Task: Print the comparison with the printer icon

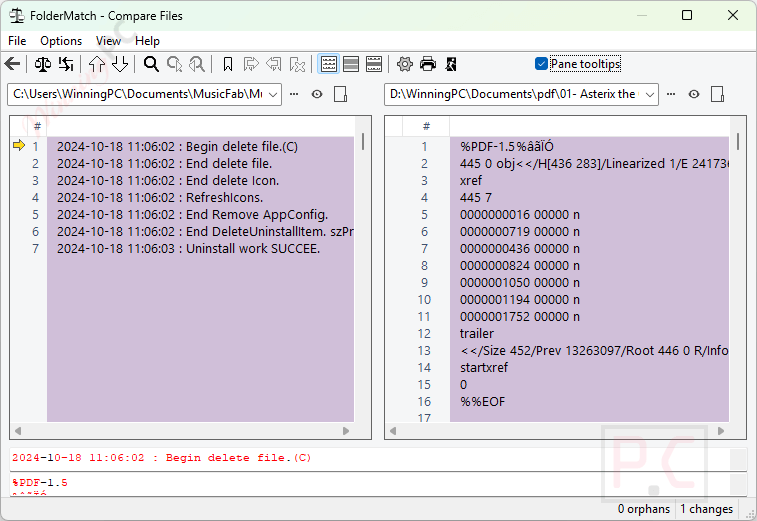Action: tap(428, 64)
